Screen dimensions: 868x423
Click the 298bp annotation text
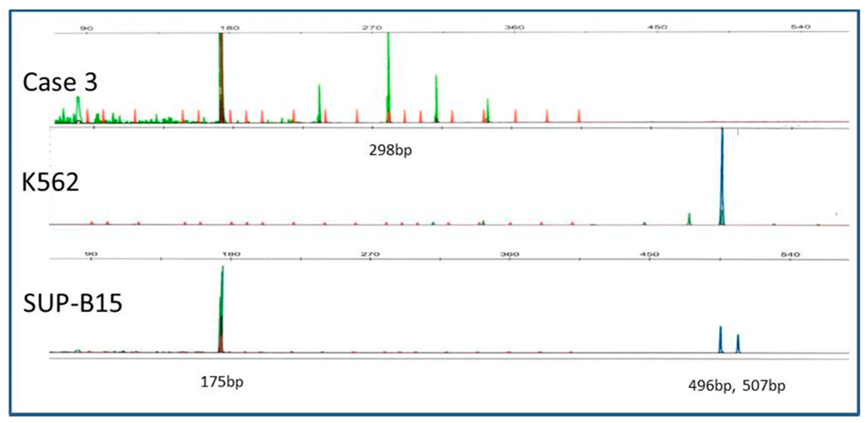pyautogui.click(x=390, y=150)
